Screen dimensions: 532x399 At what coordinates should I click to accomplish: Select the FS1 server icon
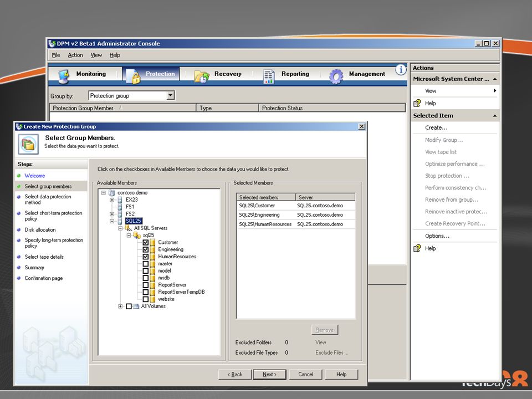[120, 207]
